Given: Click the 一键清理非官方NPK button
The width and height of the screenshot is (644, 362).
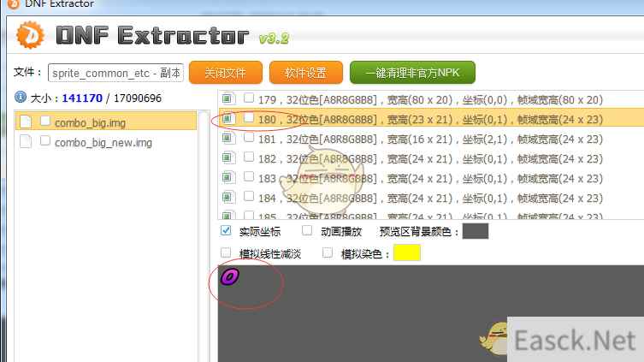Looking at the screenshot, I should click(412, 73).
